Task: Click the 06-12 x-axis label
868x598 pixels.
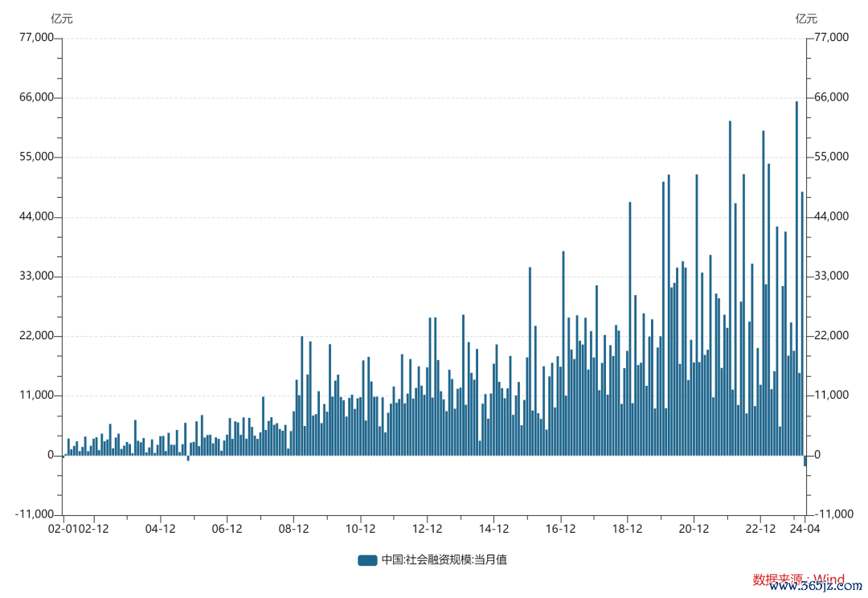Action: pyautogui.click(x=227, y=529)
